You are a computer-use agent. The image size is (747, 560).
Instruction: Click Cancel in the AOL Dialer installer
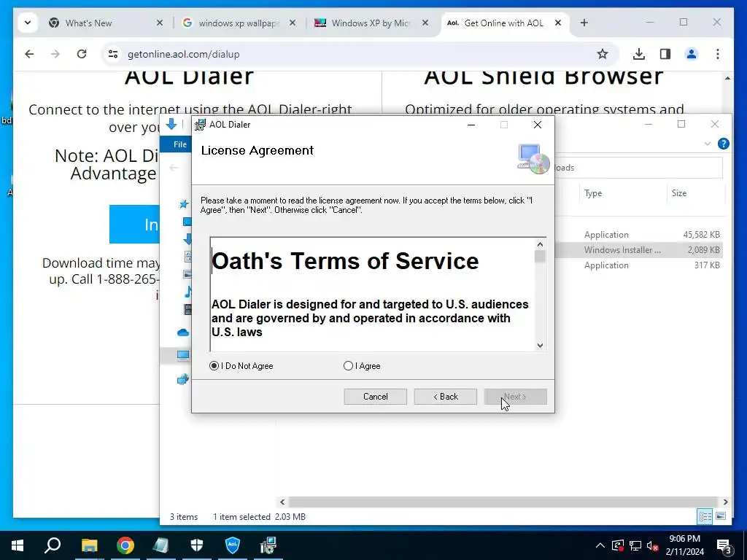(376, 397)
